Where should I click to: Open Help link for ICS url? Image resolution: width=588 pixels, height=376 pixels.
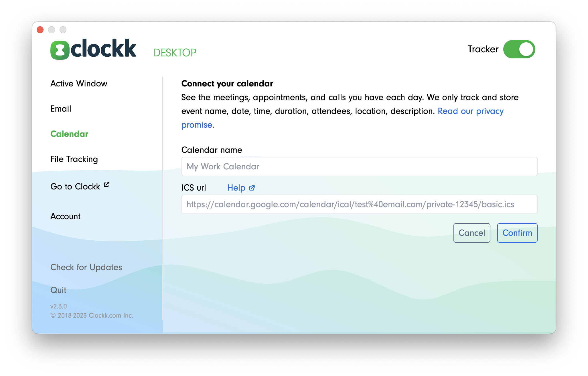tap(240, 187)
